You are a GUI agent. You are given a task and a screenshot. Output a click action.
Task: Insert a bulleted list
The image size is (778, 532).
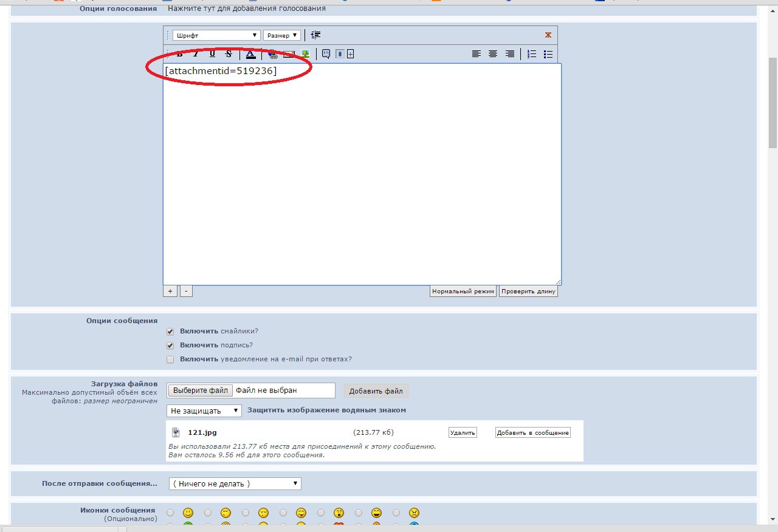[x=548, y=54]
